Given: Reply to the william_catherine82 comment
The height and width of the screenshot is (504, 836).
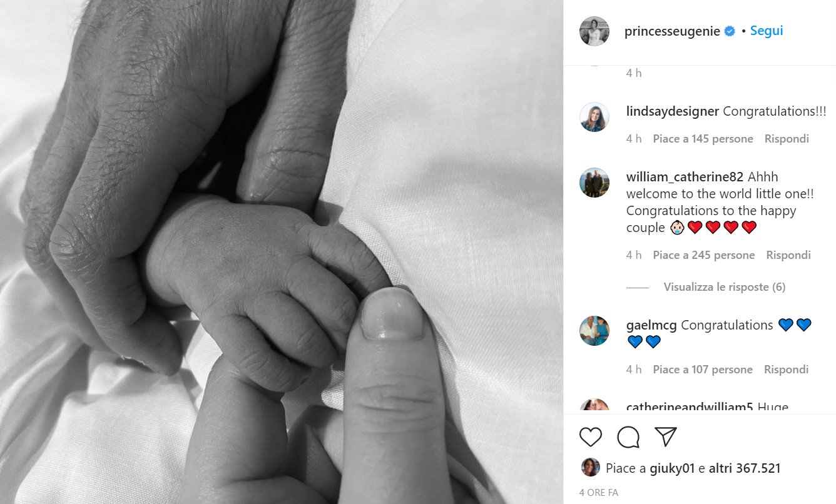Looking at the screenshot, I should pos(788,255).
